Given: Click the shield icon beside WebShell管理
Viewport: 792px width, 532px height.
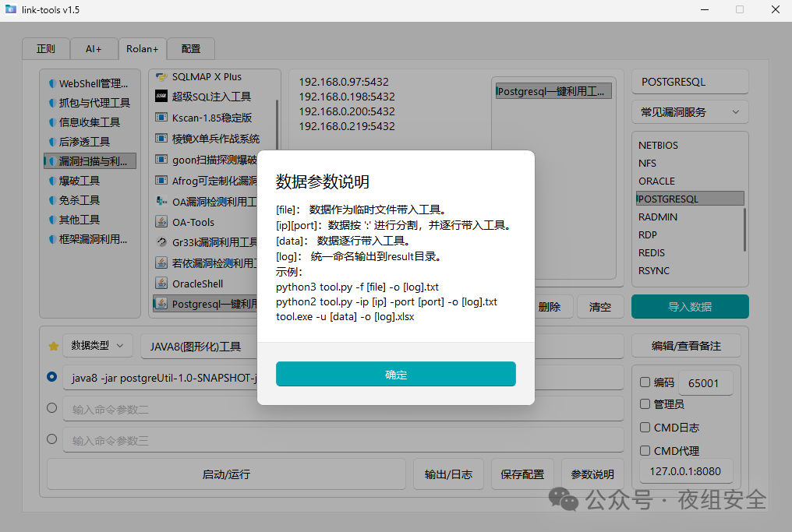Looking at the screenshot, I should (x=51, y=83).
